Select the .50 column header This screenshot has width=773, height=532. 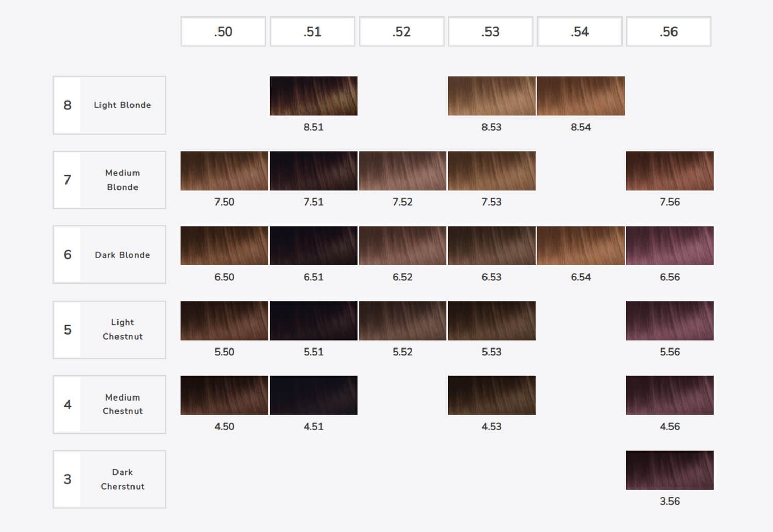[x=223, y=31]
